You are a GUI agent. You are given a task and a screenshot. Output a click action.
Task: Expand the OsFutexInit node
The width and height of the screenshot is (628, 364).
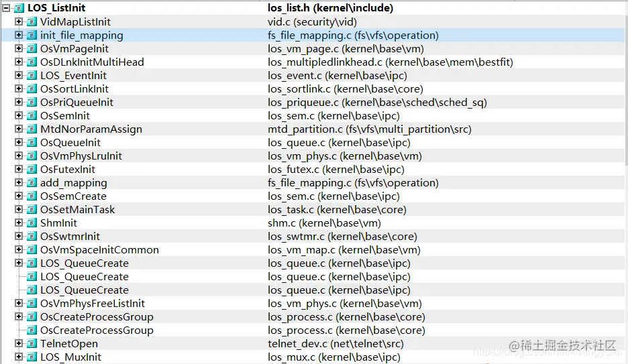click(x=18, y=169)
